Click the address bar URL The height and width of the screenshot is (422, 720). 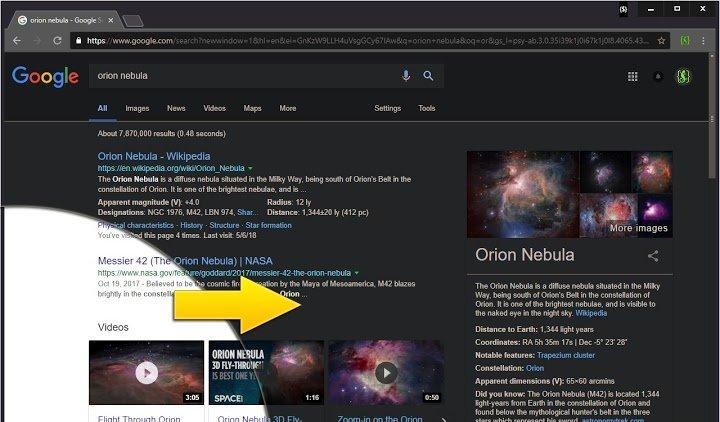[367, 40]
